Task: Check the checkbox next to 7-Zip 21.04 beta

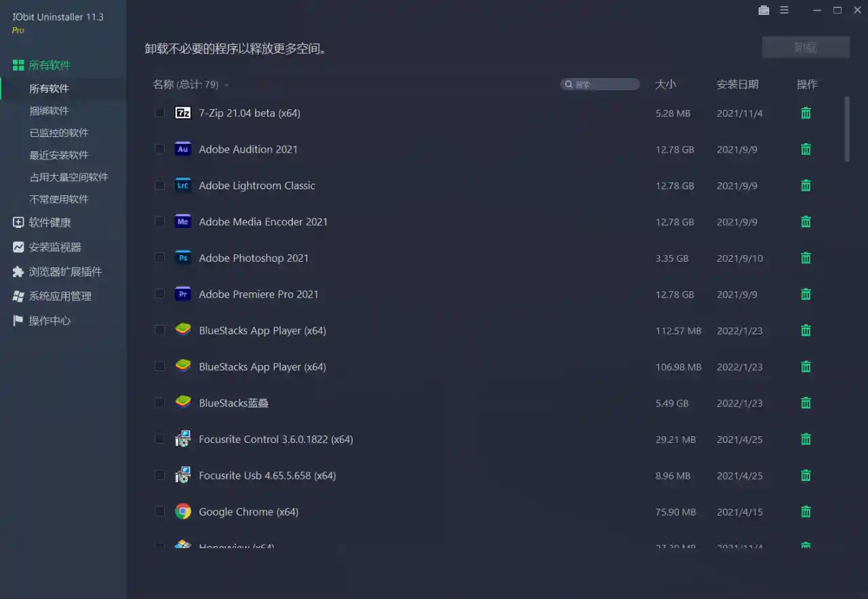Action: pyautogui.click(x=159, y=113)
